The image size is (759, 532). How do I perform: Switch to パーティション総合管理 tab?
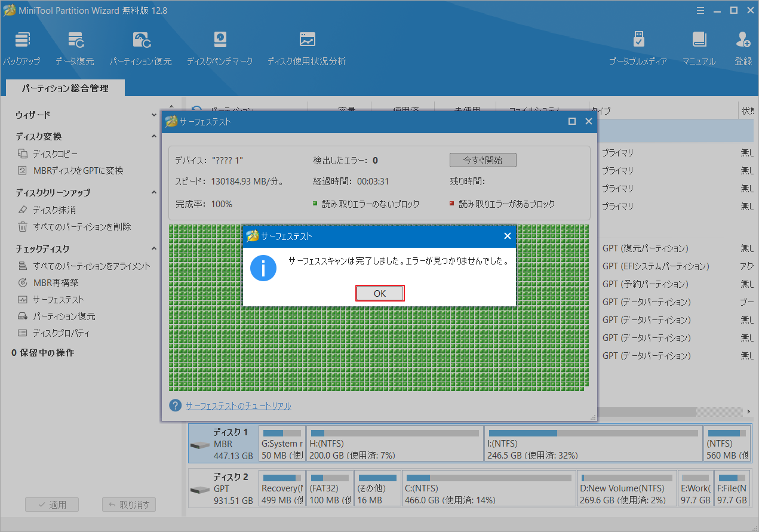point(66,88)
